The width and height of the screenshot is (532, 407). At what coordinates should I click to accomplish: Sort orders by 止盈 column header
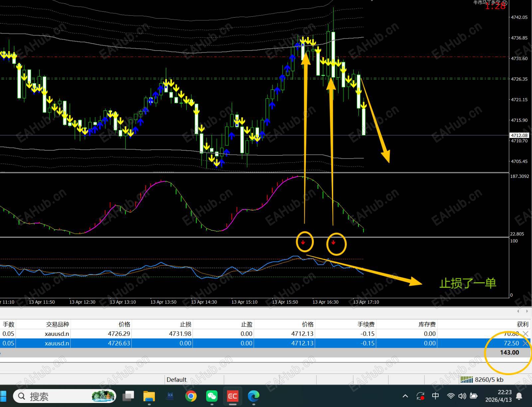[247, 324]
